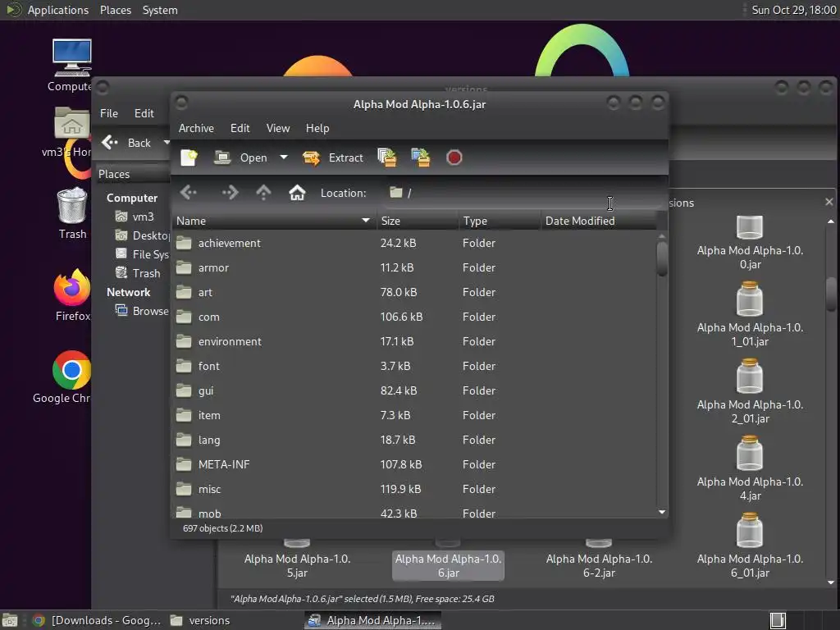Viewport: 840px width, 630px height.
Task: Click the Open archive button
Action: click(240, 157)
